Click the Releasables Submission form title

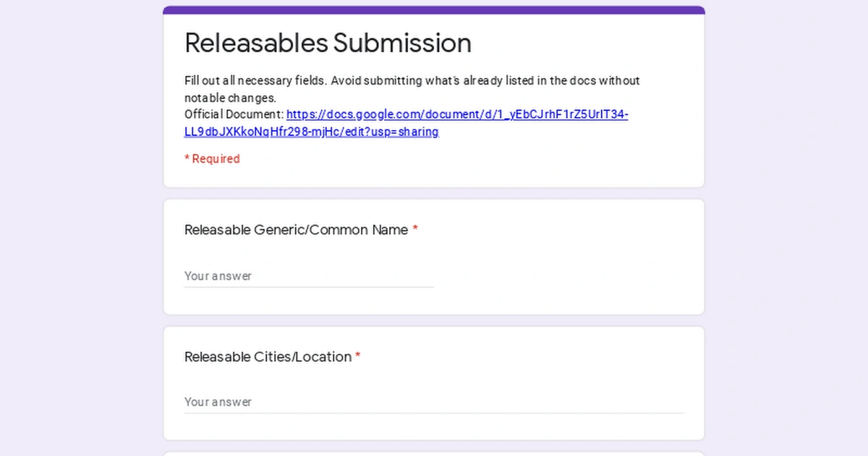coord(328,43)
